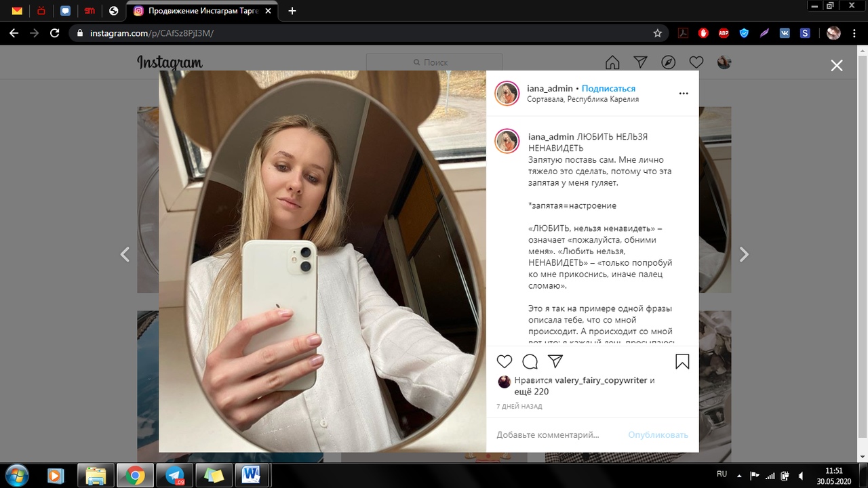
Task: Open Windows Start menu
Action: tap(16, 476)
